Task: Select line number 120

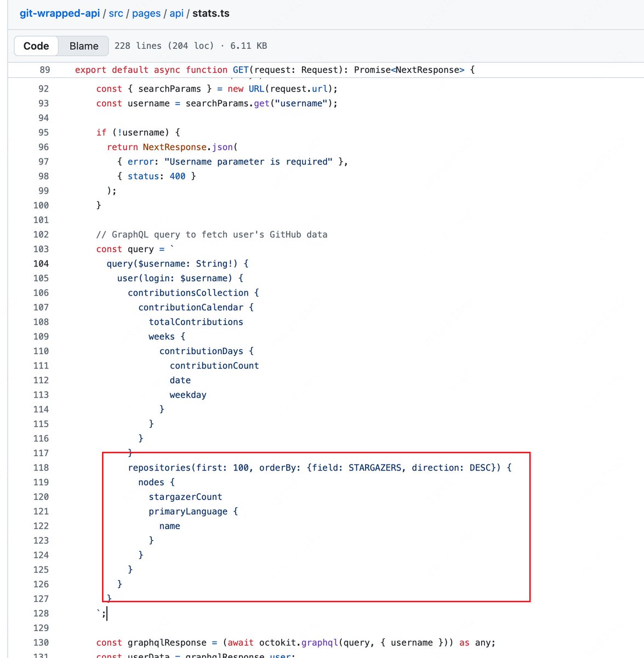Action: tap(41, 496)
